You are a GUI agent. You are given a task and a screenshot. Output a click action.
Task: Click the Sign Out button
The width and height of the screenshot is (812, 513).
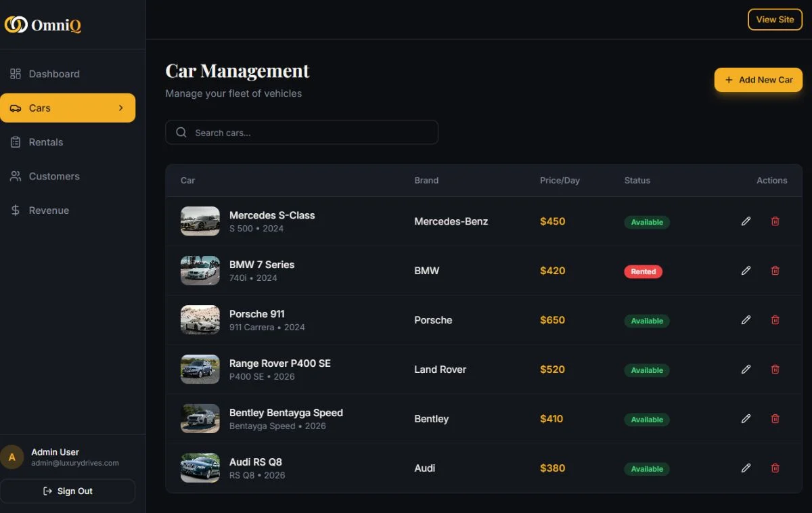tap(68, 491)
